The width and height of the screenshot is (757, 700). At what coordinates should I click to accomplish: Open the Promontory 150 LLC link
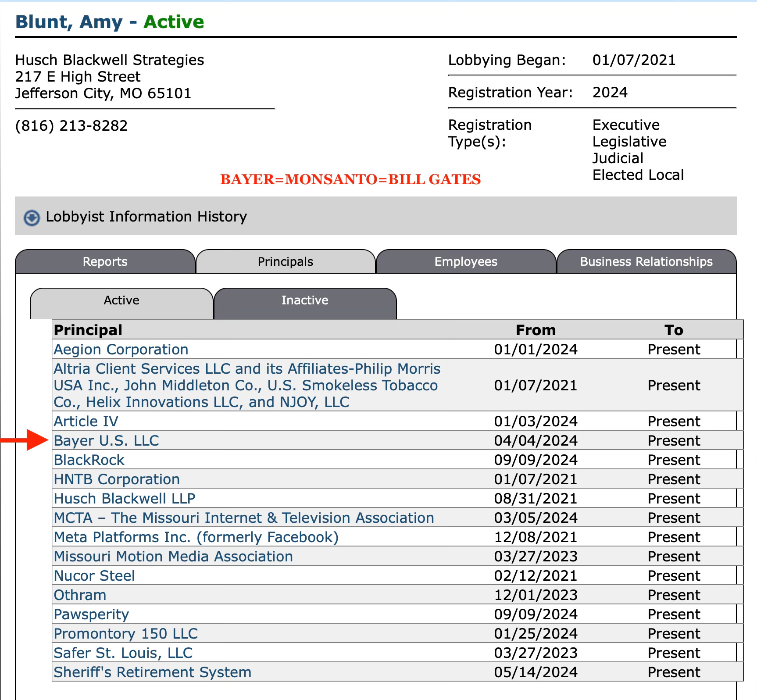click(125, 634)
